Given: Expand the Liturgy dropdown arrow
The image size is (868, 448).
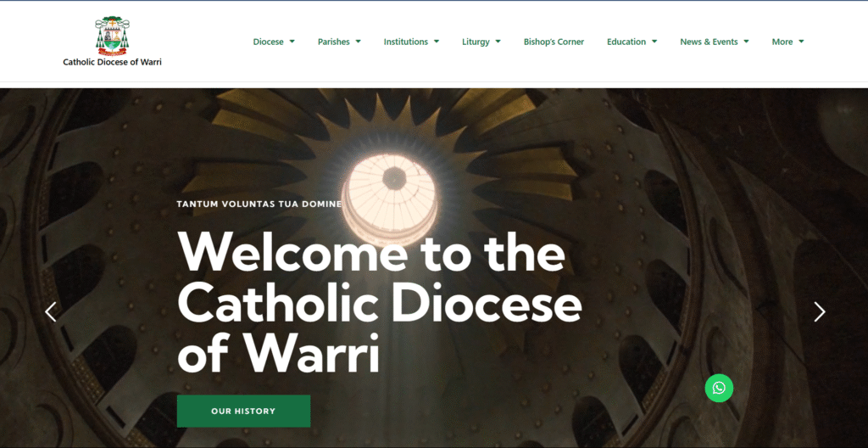Looking at the screenshot, I should 498,42.
